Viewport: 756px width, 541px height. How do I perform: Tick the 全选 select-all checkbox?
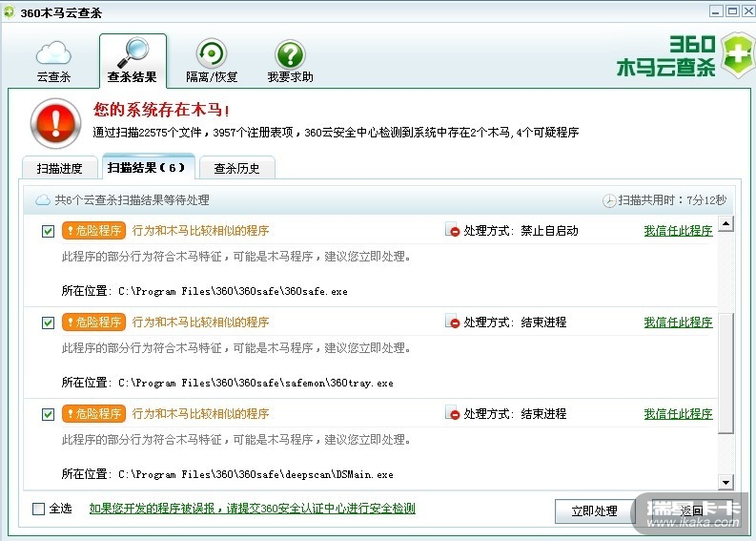click(x=38, y=509)
